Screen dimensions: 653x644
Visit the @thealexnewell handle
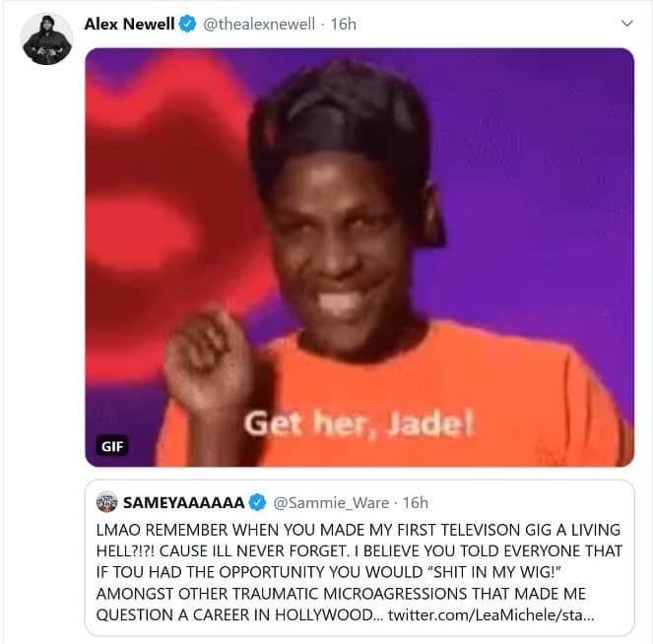[259, 25]
